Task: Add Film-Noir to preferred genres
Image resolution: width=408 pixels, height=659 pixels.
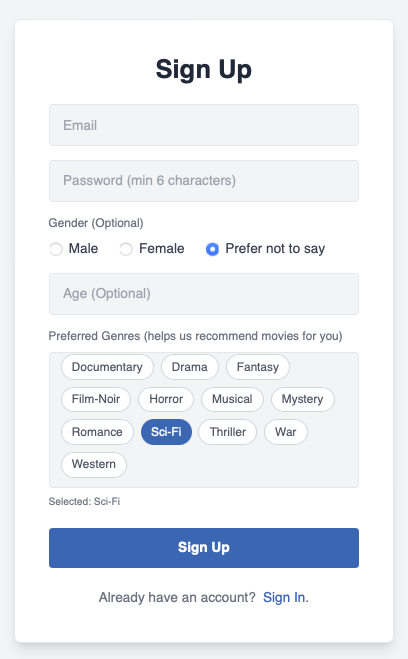Action: [96, 399]
